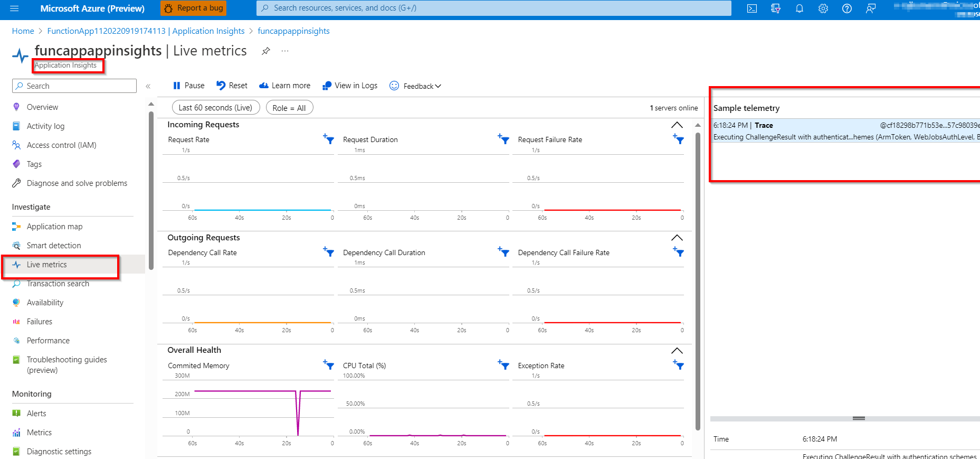This screenshot has height=459, width=980.
Task: Reset the live metrics view
Action: click(x=232, y=86)
